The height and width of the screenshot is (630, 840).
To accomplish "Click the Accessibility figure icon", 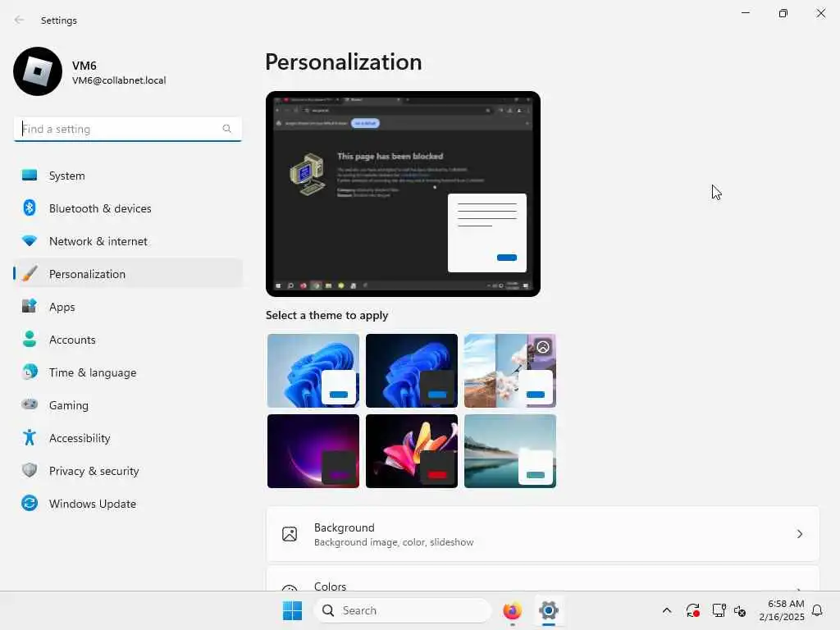I will [30, 438].
